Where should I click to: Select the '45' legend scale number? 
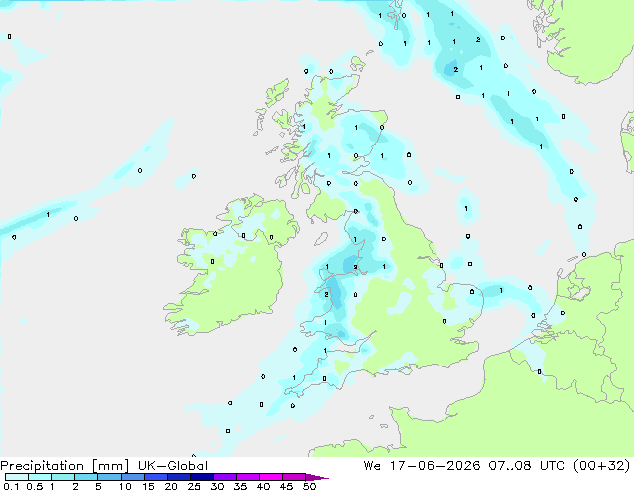click(x=286, y=486)
